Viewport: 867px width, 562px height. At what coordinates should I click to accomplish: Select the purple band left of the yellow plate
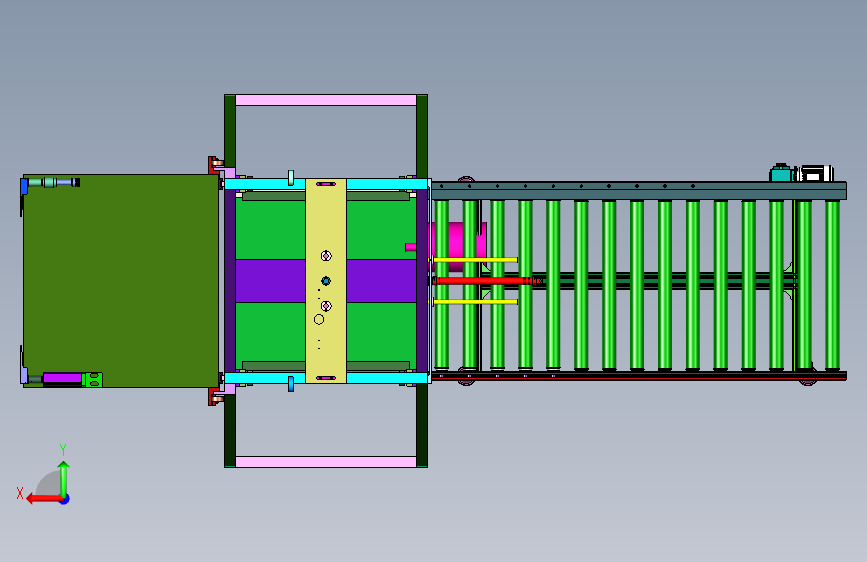(270, 280)
